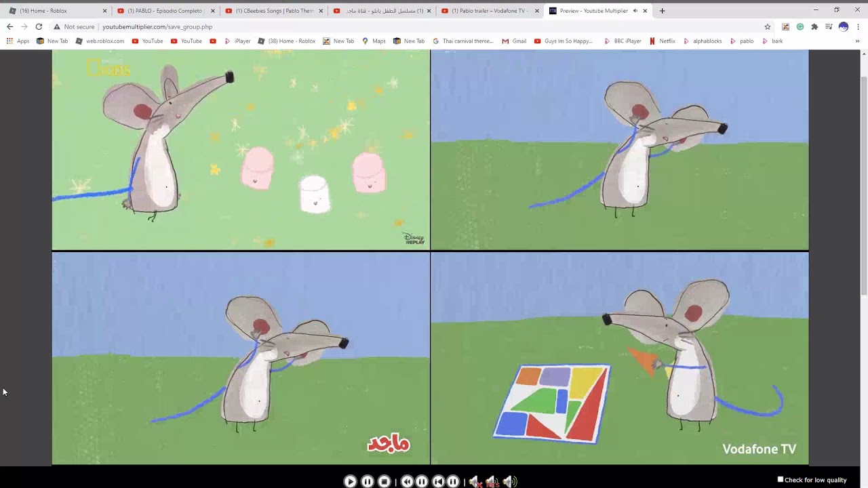Image resolution: width=868 pixels, height=488 pixels.
Task: Click the Check for low quality label
Action: (816, 480)
